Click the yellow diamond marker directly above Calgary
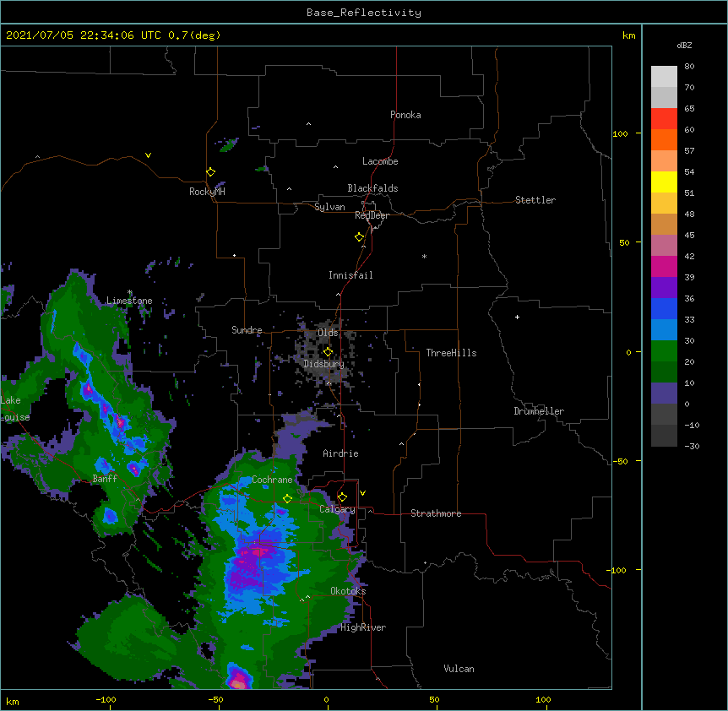The image size is (728, 711). click(342, 497)
